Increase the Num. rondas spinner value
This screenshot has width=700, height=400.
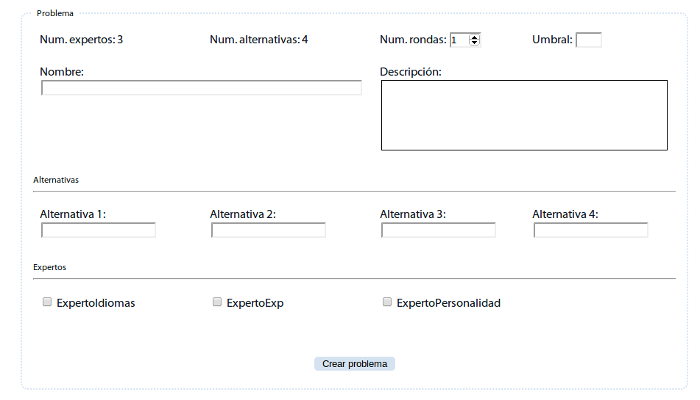click(475, 37)
